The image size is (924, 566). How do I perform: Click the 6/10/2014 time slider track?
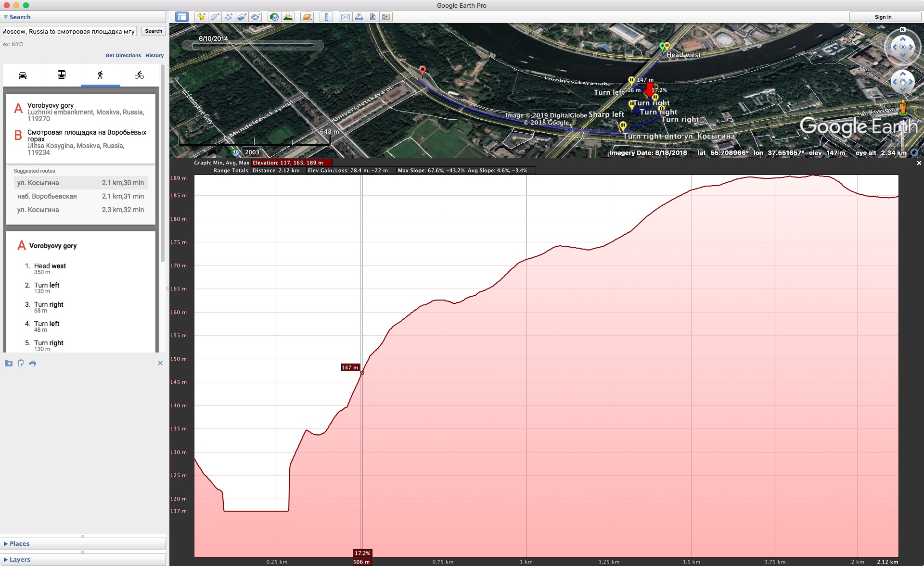253,46
